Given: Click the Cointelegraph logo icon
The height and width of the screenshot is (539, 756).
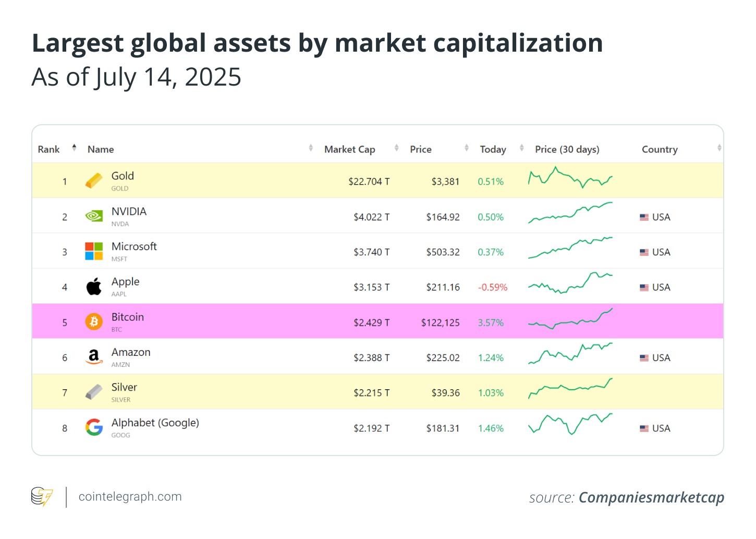Looking at the screenshot, I should (42, 497).
